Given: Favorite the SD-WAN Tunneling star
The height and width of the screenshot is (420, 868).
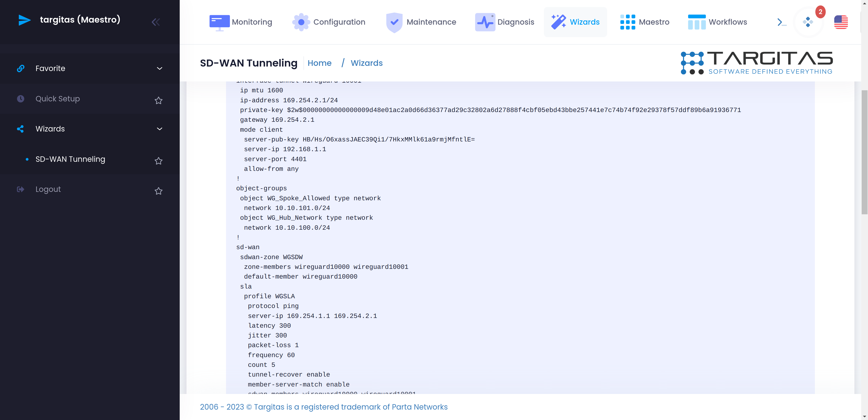Looking at the screenshot, I should pyautogui.click(x=159, y=161).
